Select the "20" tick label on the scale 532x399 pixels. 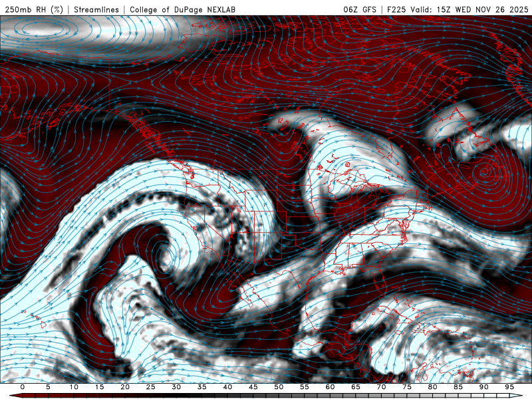click(x=125, y=387)
